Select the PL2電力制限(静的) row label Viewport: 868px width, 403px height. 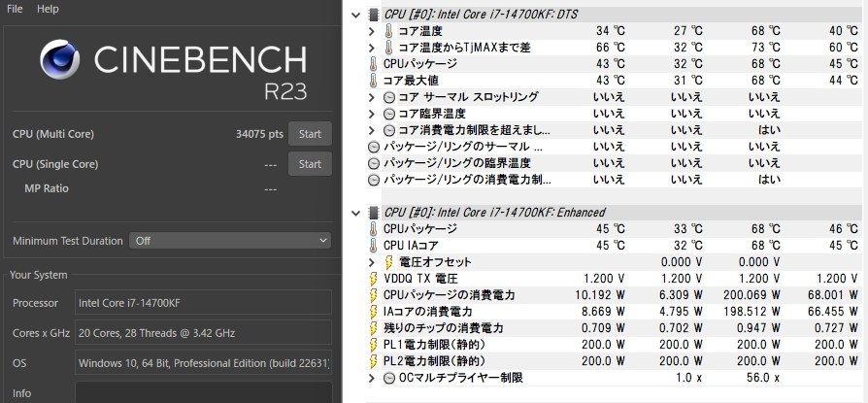click(435, 361)
